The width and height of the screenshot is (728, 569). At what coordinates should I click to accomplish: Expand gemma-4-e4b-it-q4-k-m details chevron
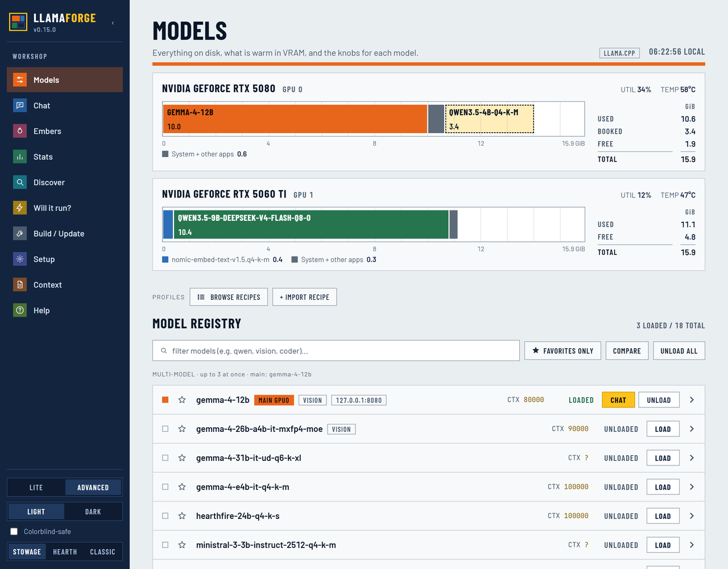(x=692, y=487)
